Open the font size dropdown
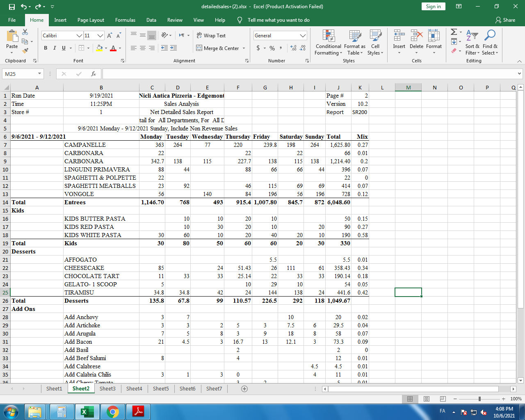The height and width of the screenshot is (420, 525). tap(100, 36)
